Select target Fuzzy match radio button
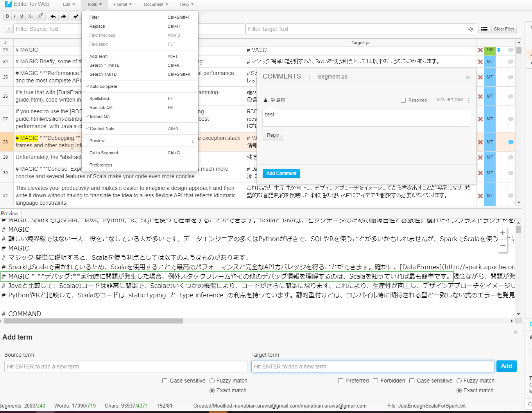This screenshot has height=413, width=532. pyautogui.click(x=459, y=381)
